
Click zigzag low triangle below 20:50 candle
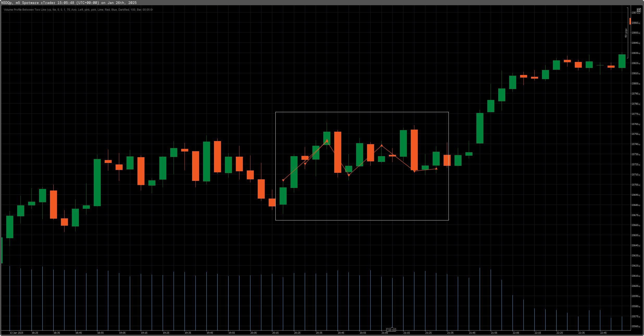[349, 175]
